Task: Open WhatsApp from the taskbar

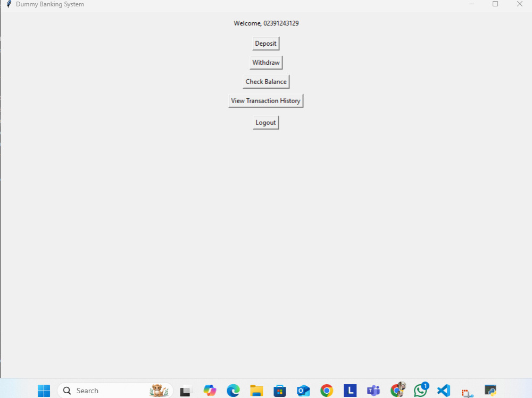Action: click(x=421, y=390)
